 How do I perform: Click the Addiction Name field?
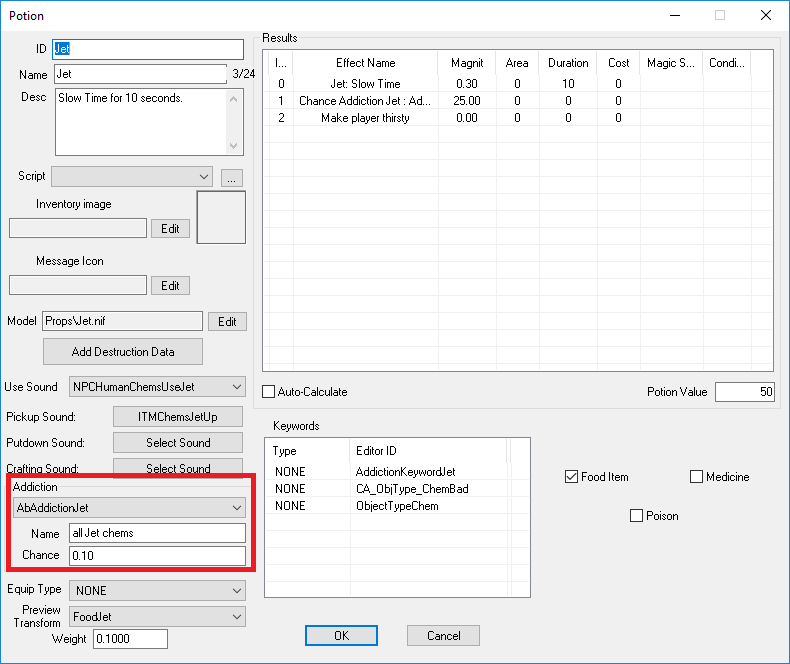(157, 533)
